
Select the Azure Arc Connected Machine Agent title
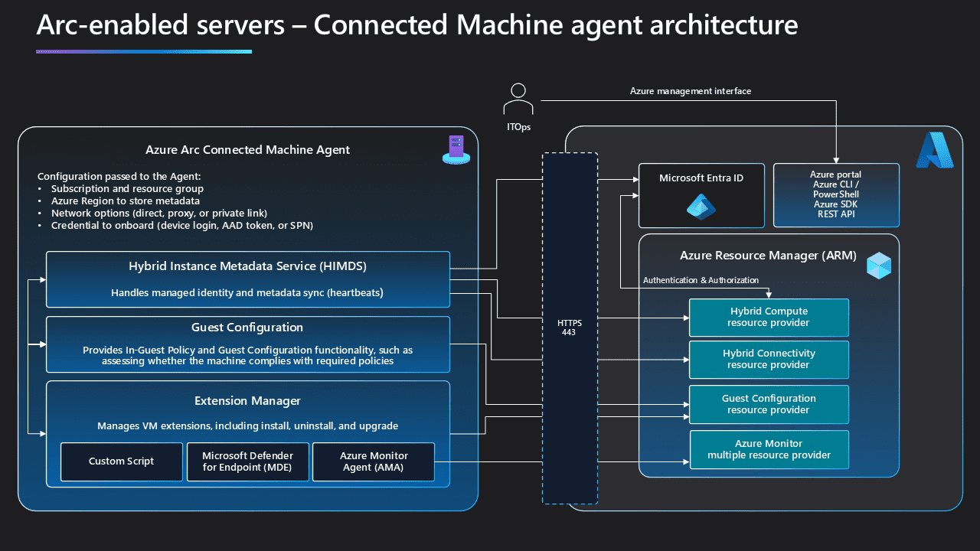pyautogui.click(x=247, y=149)
